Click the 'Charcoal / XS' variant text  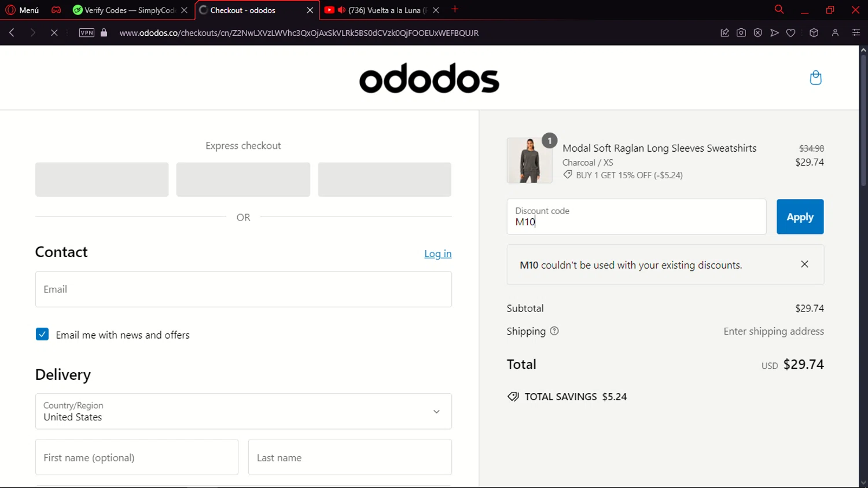coord(588,163)
